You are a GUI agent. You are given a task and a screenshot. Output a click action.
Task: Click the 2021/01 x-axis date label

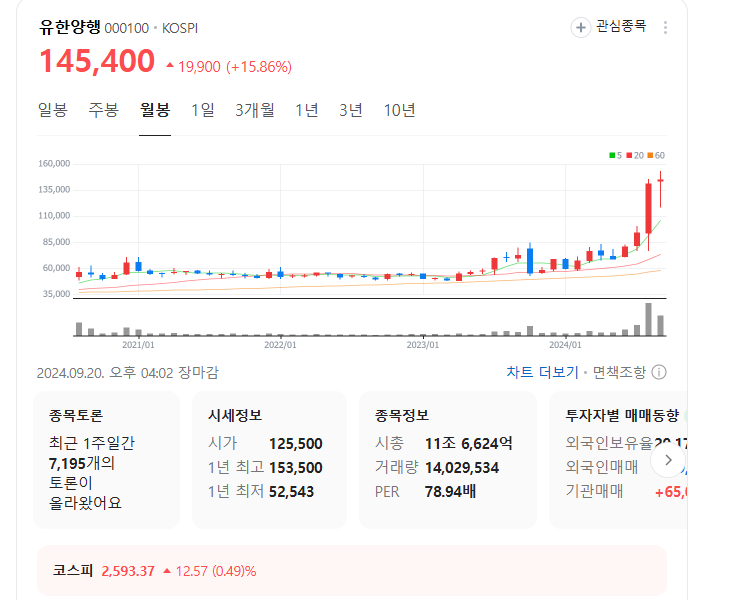tap(138, 345)
